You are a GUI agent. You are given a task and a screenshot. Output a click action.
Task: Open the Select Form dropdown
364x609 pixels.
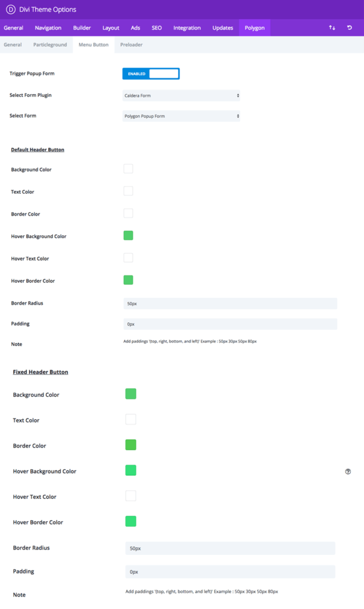(x=181, y=116)
